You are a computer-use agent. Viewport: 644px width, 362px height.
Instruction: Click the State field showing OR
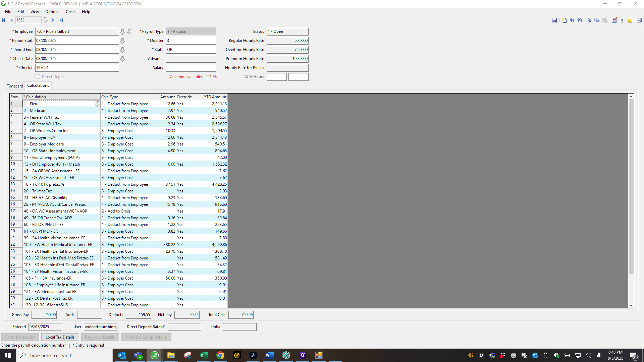[191, 50]
